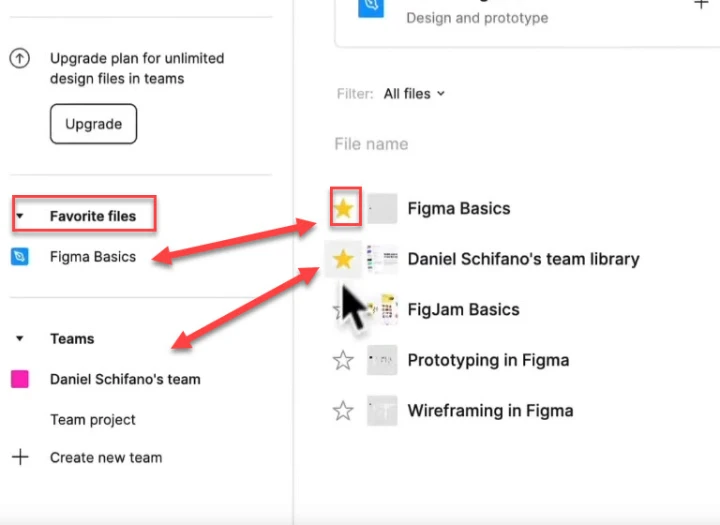The width and height of the screenshot is (720, 525).
Task: Open the Figma Basics file name in list
Action: pos(459,209)
